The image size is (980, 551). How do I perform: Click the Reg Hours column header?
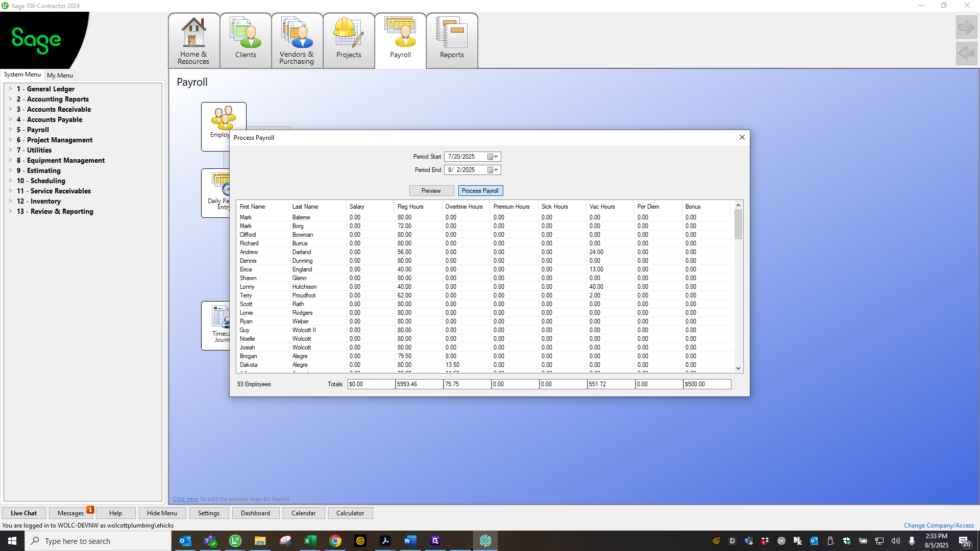point(418,207)
